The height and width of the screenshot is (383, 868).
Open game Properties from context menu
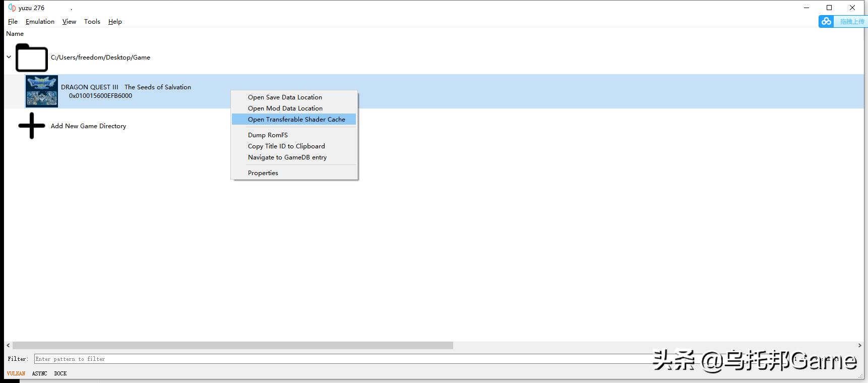pyautogui.click(x=294, y=173)
